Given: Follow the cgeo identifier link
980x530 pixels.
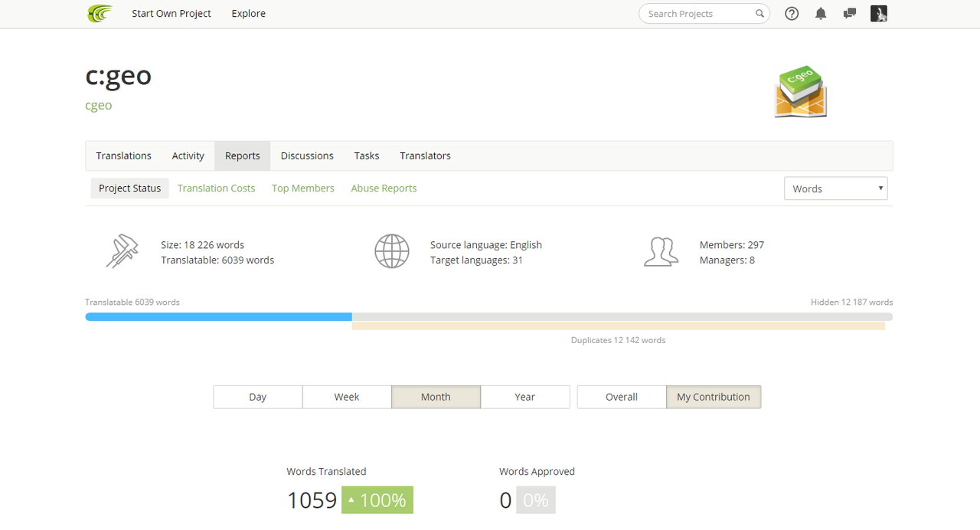Looking at the screenshot, I should point(99,105).
